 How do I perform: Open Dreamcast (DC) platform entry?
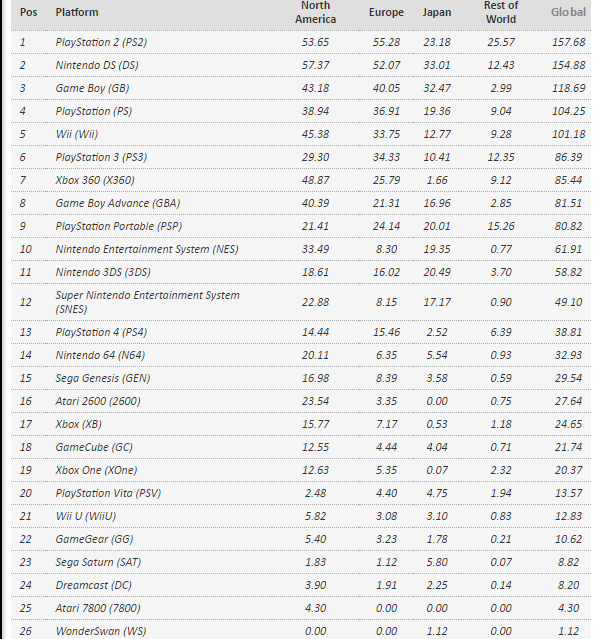tap(94, 585)
